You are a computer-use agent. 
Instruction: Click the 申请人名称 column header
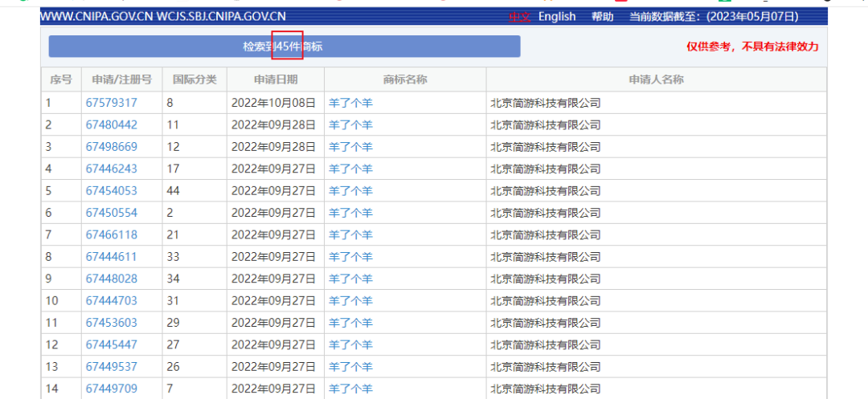(657, 79)
